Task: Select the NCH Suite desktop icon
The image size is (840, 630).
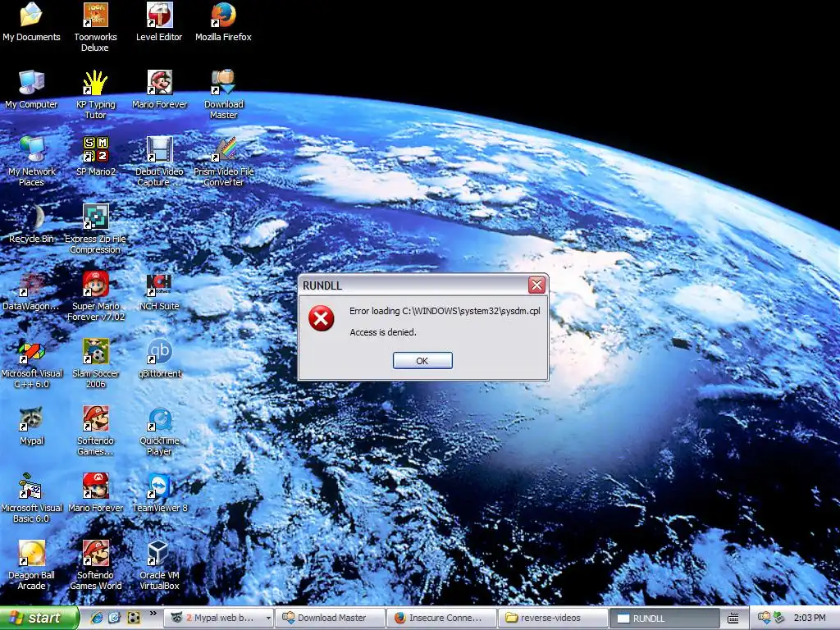Action: (159, 292)
